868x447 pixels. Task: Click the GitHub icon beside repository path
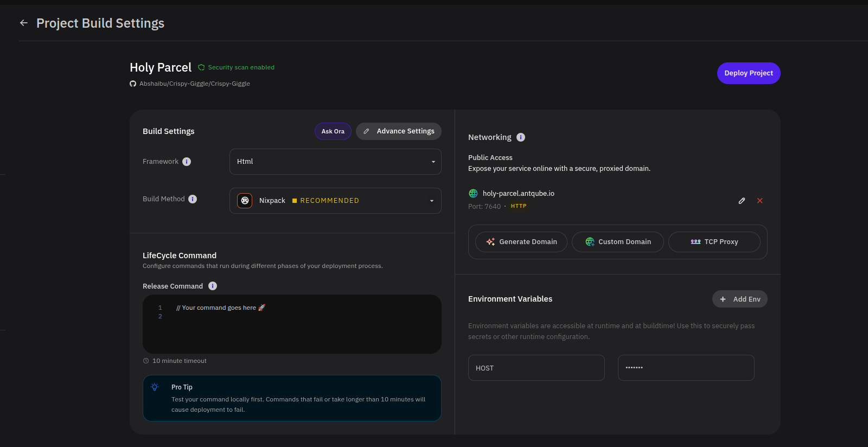click(133, 84)
